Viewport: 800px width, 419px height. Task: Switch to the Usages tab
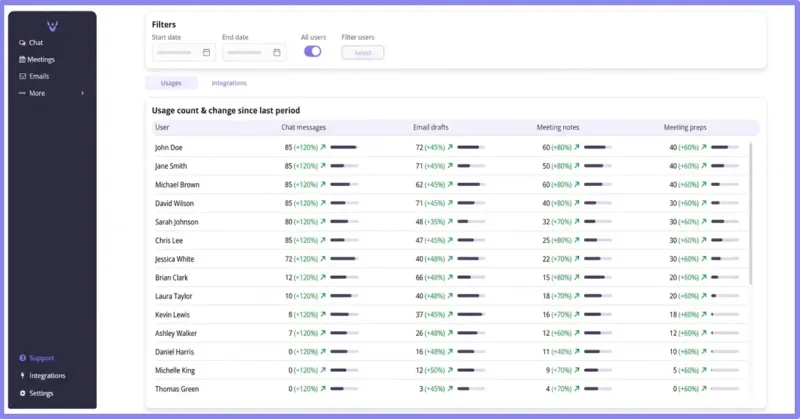click(x=171, y=83)
